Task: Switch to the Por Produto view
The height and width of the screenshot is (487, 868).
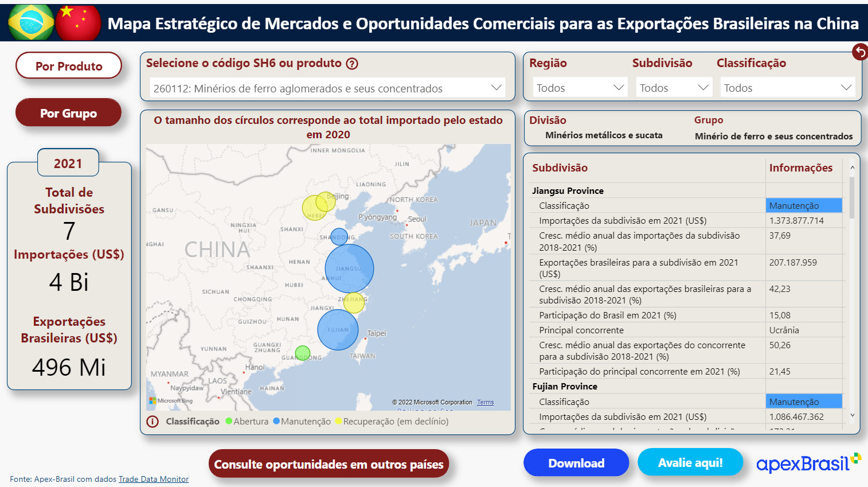Action: pyautogui.click(x=68, y=65)
